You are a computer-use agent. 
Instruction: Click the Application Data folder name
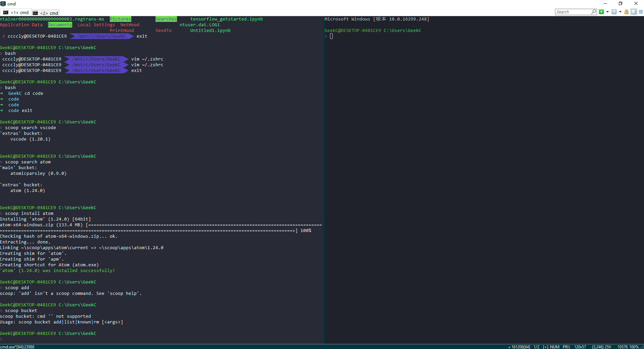click(x=21, y=25)
